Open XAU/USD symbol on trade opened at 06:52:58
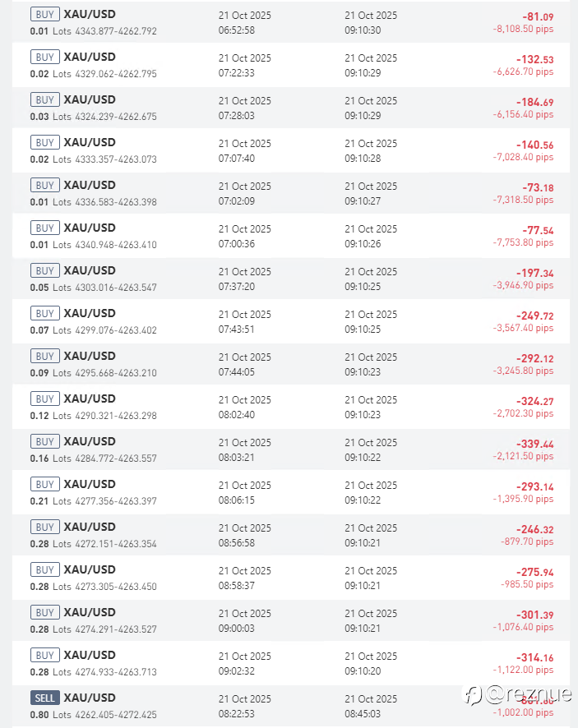578x728 pixels. coord(90,14)
